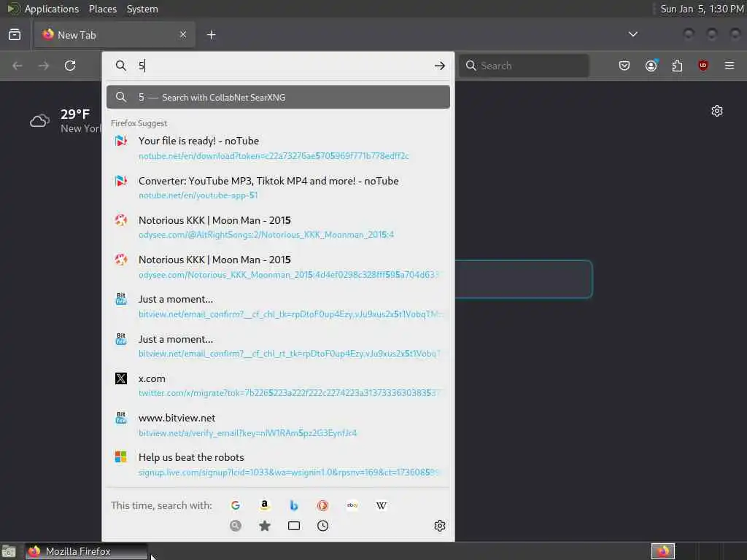
Task: Search with SearXNG grey round icon
Action: [236, 525]
